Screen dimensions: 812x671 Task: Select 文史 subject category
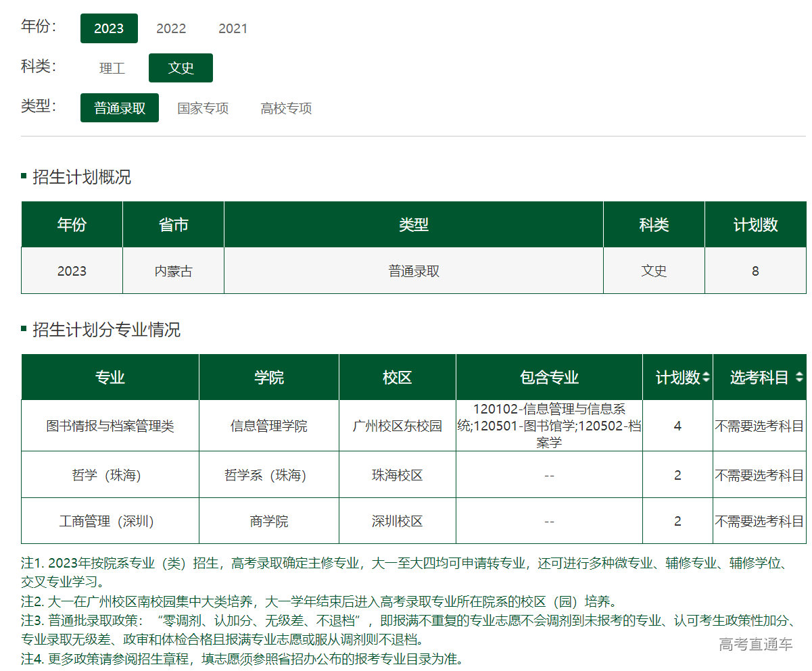coord(181,68)
